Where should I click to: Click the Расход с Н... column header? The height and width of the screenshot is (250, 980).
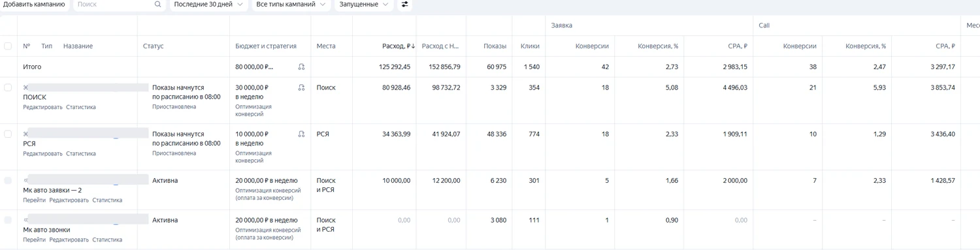441,46
